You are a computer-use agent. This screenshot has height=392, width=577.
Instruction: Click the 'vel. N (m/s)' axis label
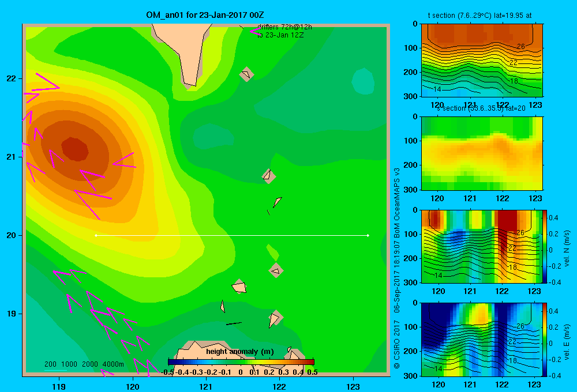point(567,248)
